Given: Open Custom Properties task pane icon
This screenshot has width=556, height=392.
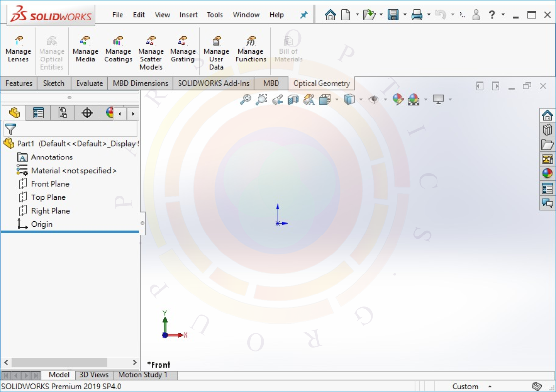Looking at the screenshot, I should [x=547, y=188].
